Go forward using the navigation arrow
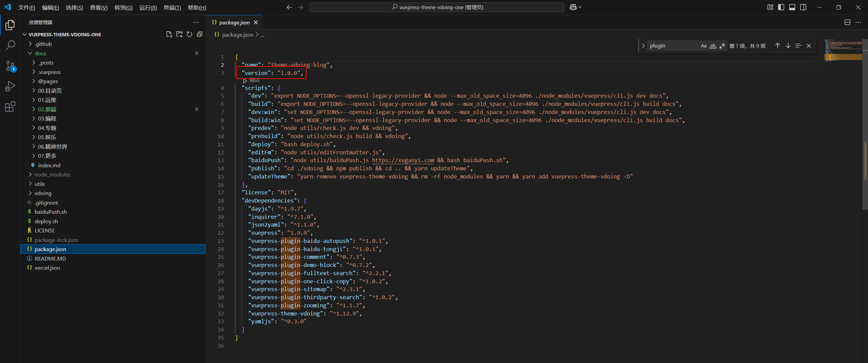 (300, 7)
